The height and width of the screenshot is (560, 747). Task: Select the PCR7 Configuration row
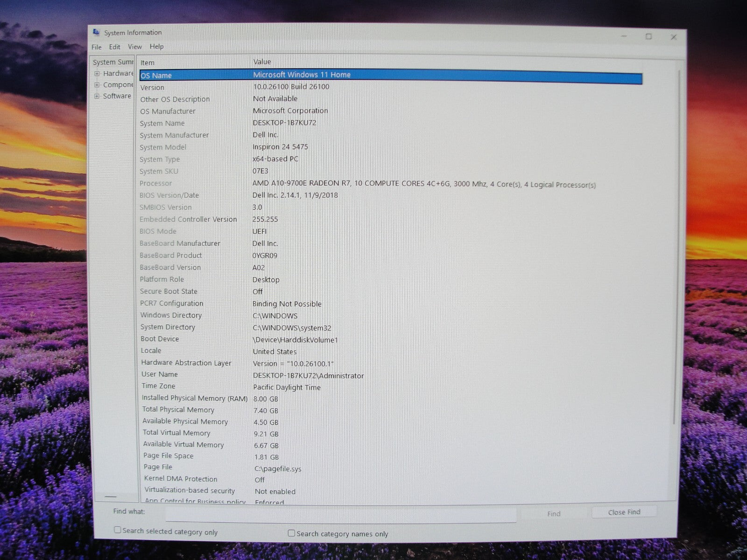click(x=391, y=304)
